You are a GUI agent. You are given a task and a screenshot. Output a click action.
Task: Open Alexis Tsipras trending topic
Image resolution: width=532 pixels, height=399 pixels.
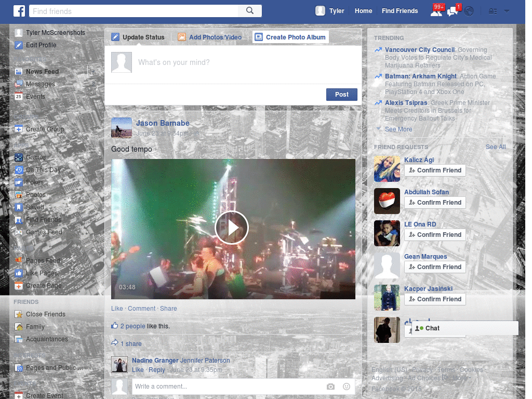point(406,102)
